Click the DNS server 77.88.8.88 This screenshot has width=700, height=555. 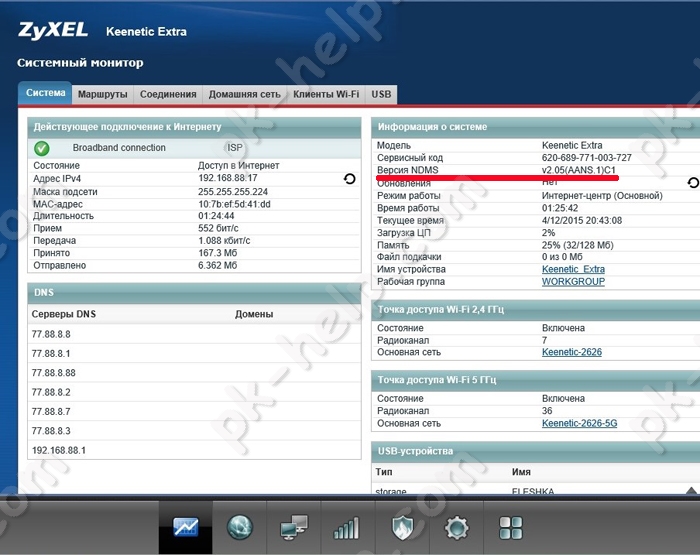[54, 372]
